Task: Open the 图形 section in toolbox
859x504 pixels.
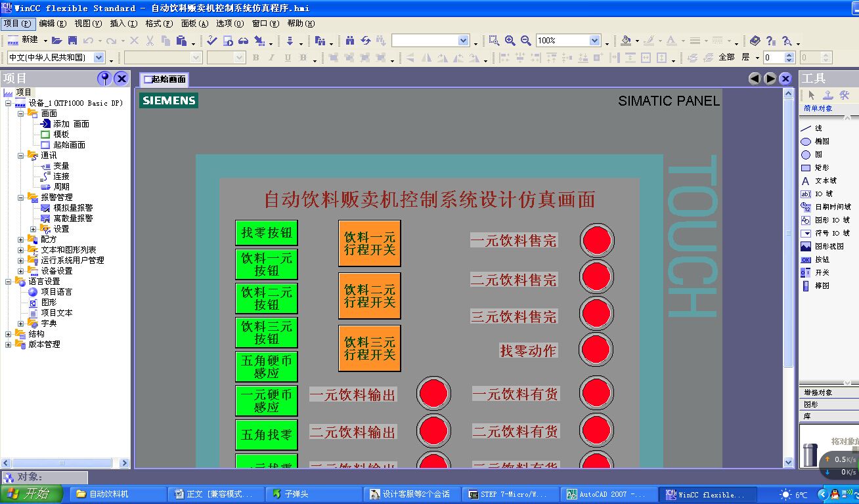Action: pos(829,404)
